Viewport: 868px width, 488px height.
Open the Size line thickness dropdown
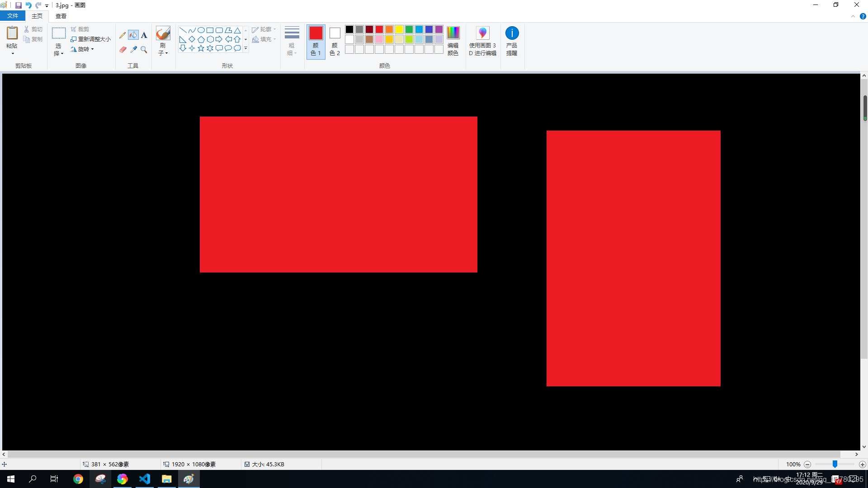292,41
